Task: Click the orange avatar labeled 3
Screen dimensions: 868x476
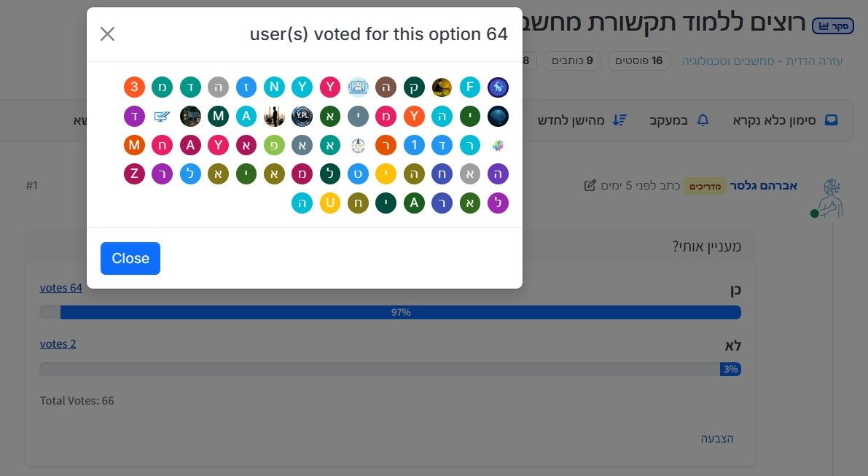Action: pyautogui.click(x=134, y=87)
